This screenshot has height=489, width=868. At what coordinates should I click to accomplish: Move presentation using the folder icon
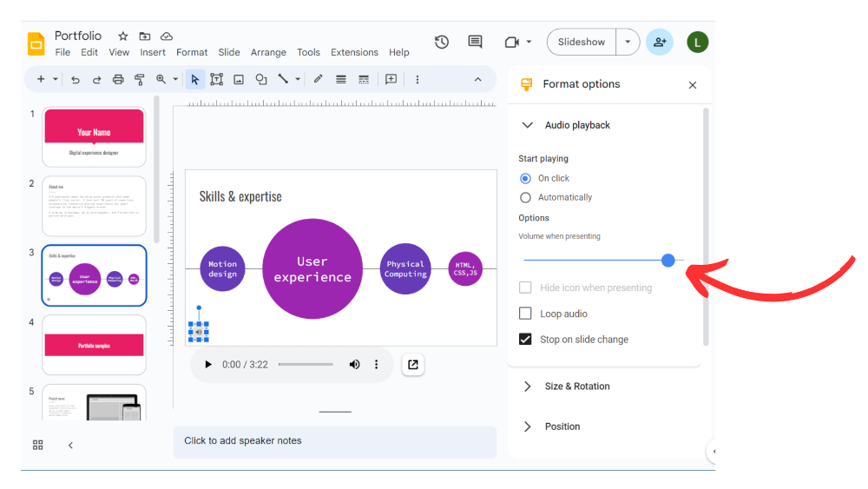pos(144,36)
